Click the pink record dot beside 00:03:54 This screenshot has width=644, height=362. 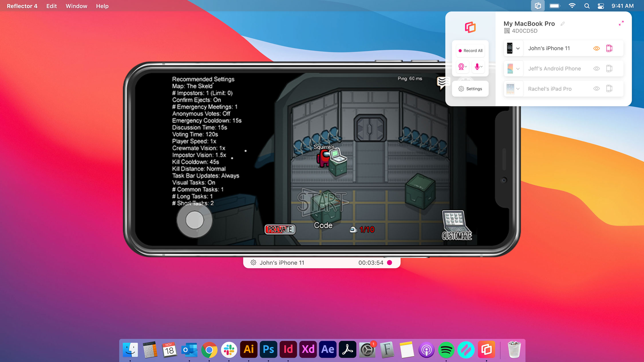pyautogui.click(x=390, y=262)
